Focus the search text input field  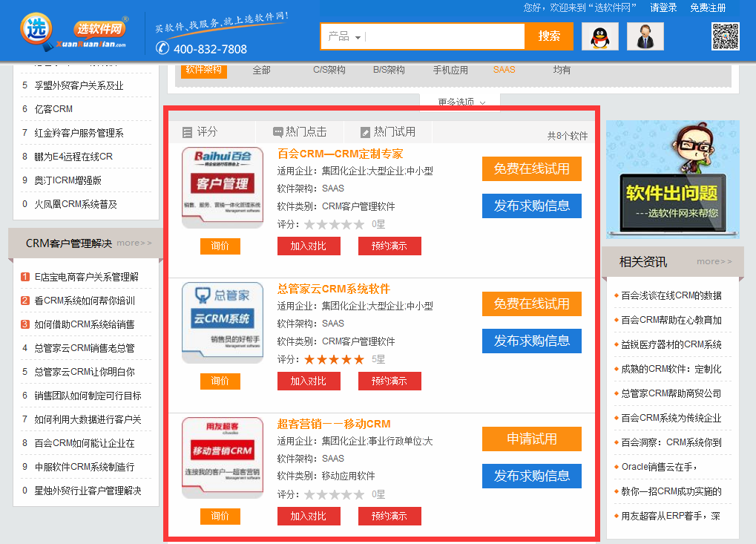click(x=444, y=36)
